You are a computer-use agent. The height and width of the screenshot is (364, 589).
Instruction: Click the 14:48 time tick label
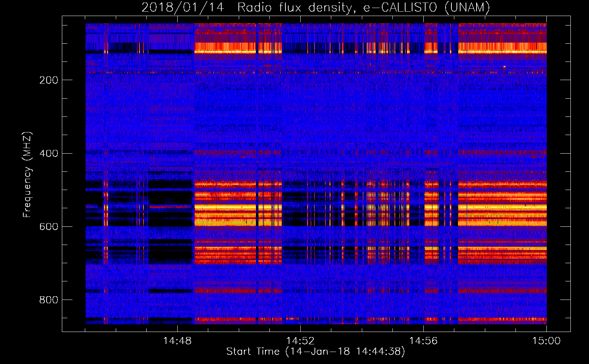click(177, 341)
